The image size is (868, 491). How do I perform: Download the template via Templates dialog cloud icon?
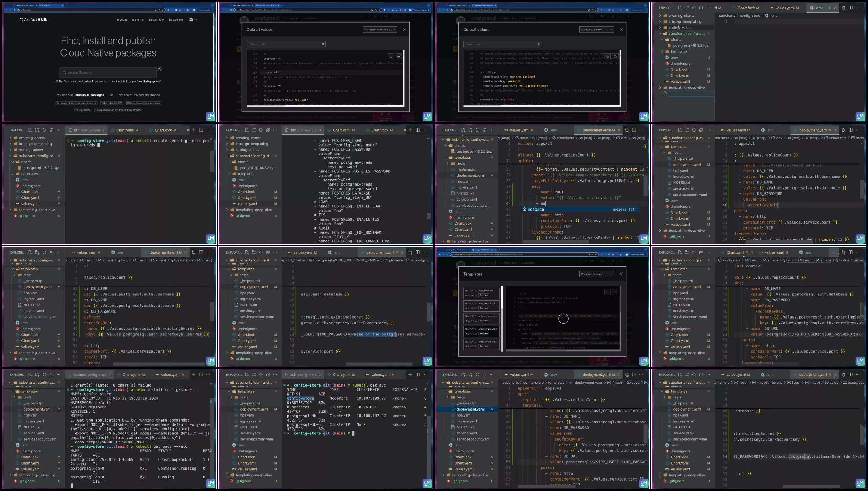pos(615,292)
